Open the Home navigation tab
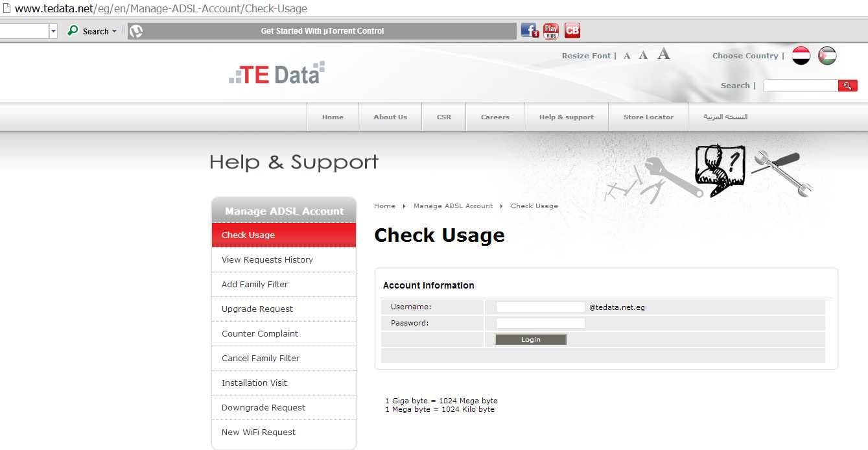This screenshot has width=868, height=450. coord(333,117)
